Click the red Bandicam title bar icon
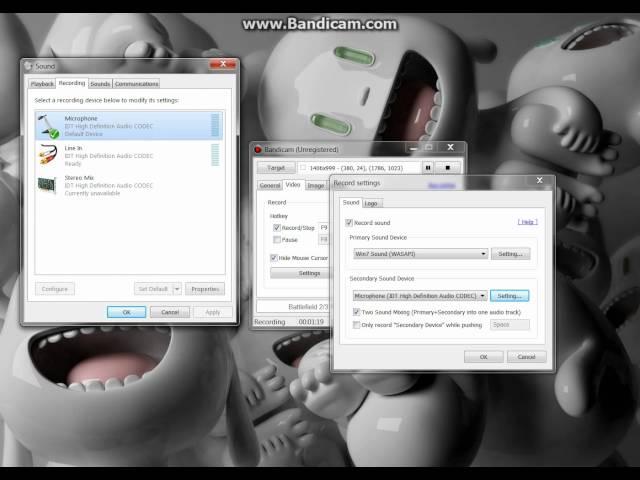Viewport: 640px width, 480px height. (x=258, y=150)
